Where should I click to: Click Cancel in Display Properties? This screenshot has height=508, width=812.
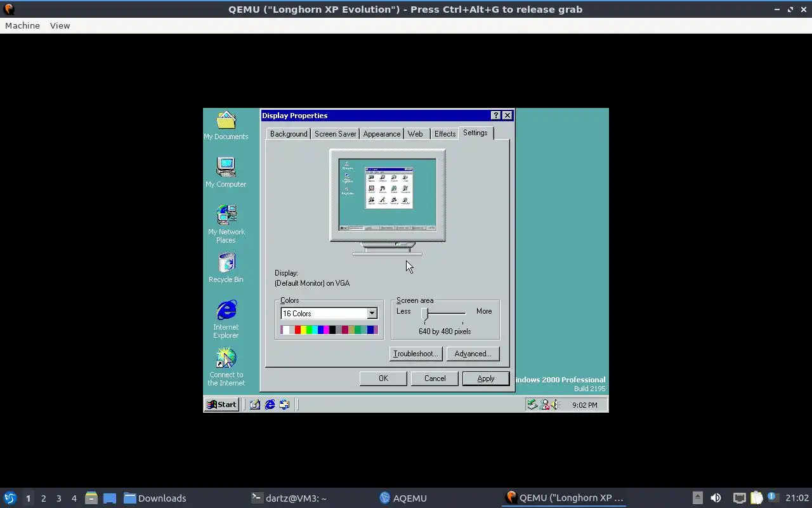coord(435,378)
